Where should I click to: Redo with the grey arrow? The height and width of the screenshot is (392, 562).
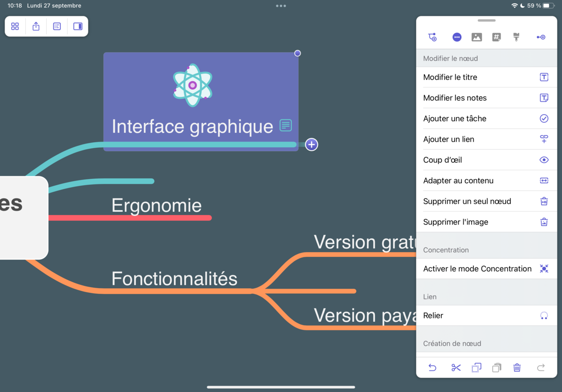click(541, 368)
